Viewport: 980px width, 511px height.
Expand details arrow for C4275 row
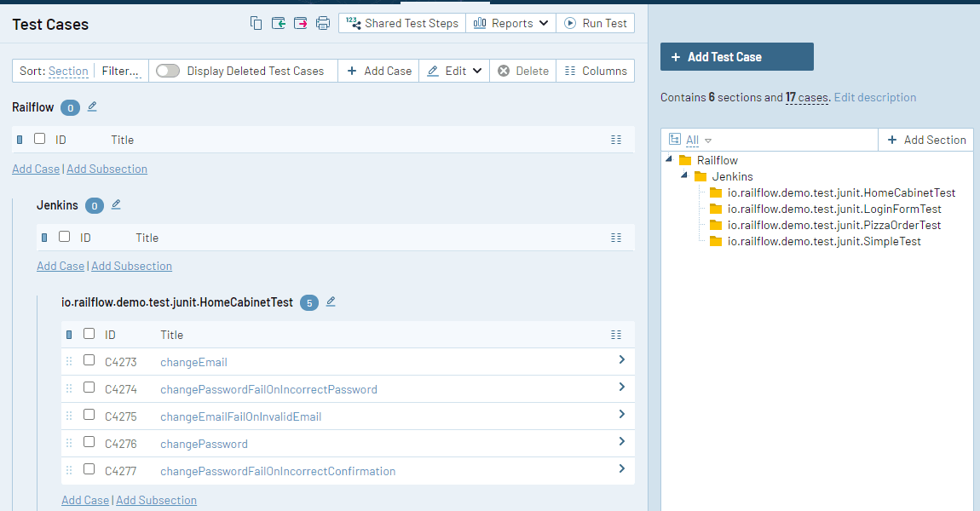click(621, 414)
